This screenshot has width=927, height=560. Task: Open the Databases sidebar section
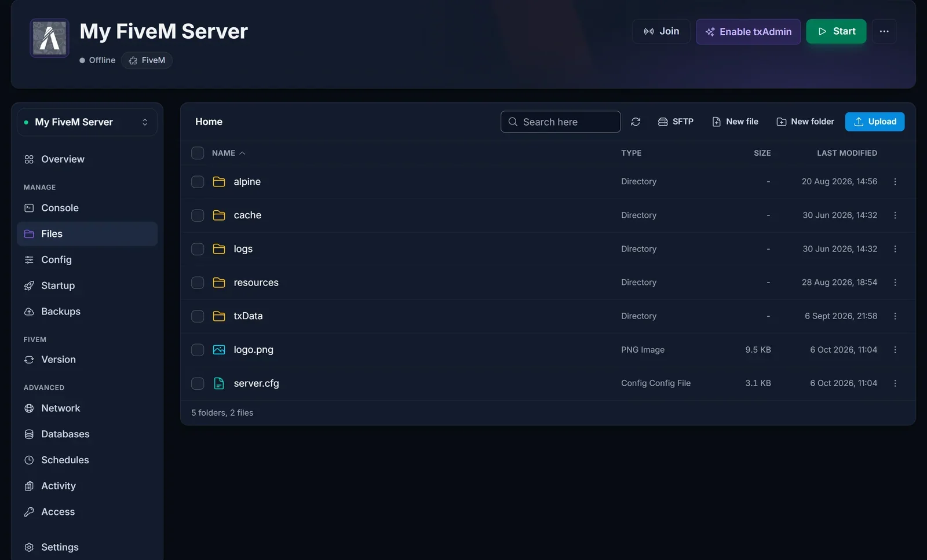click(87, 434)
